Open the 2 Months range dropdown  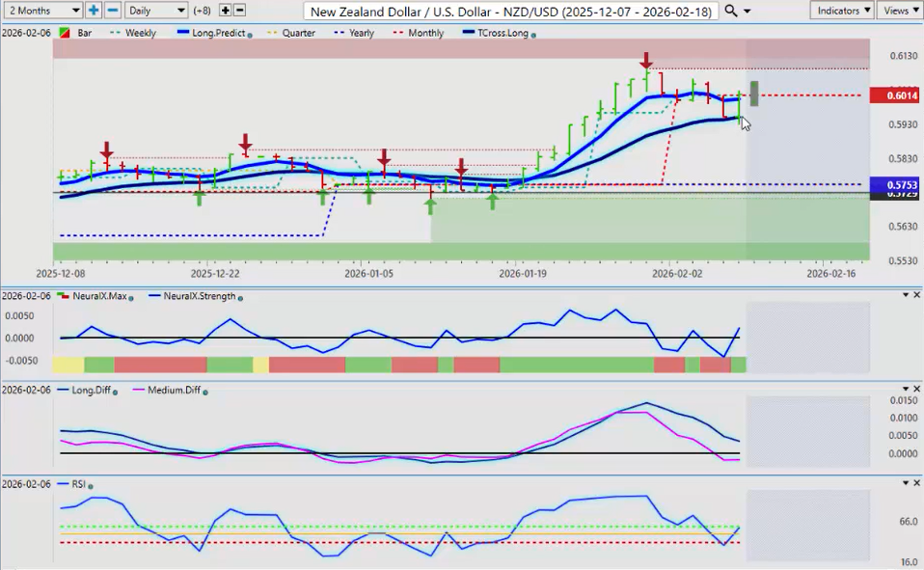tap(44, 11)
